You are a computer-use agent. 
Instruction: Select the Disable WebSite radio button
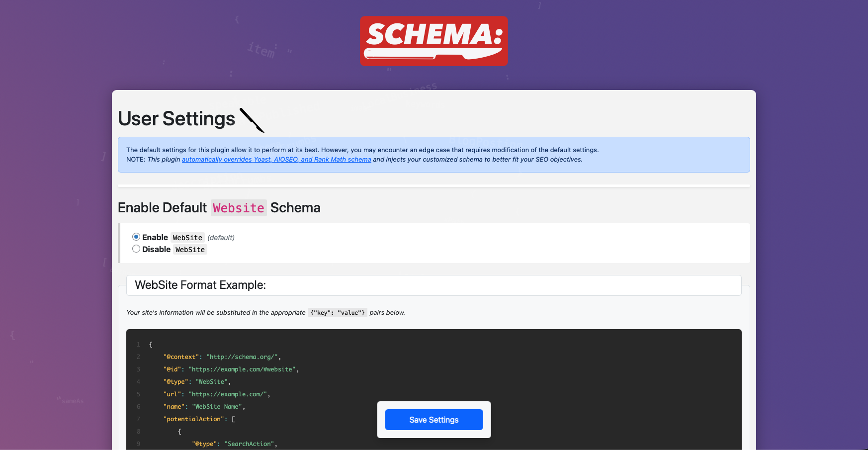(x=136, y=249)
